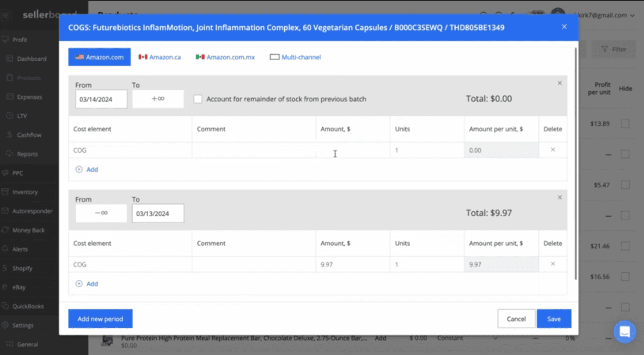Switch to the Amazon.ca tab
Screen dimensions: 644x355
click(x=159, y=57)
